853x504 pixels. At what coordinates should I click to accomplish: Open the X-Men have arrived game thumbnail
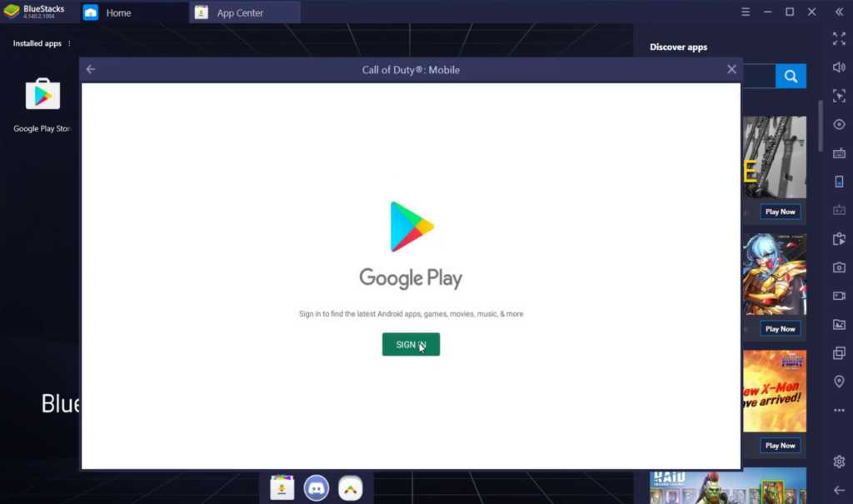(x=774, y=392)
